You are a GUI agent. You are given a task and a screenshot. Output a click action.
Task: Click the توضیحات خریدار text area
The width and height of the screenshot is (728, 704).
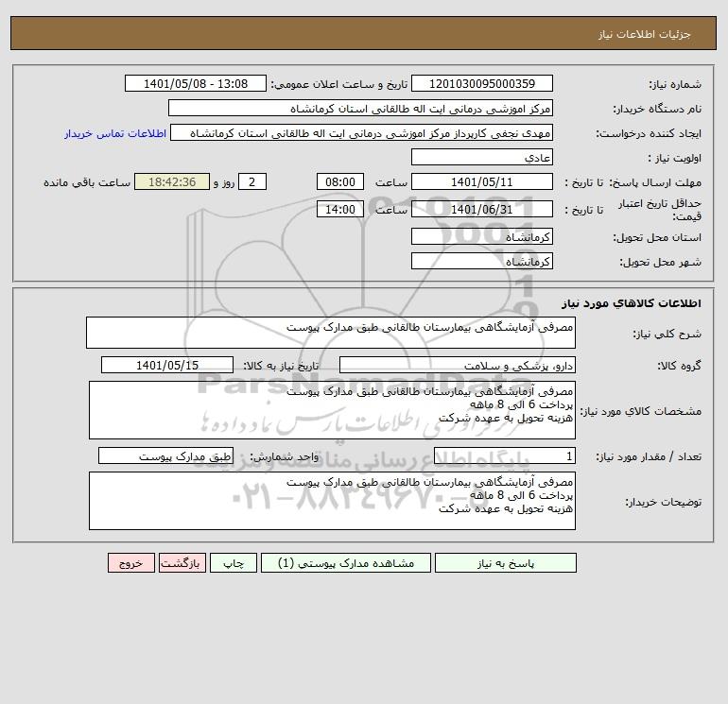(x=332, y=501)
